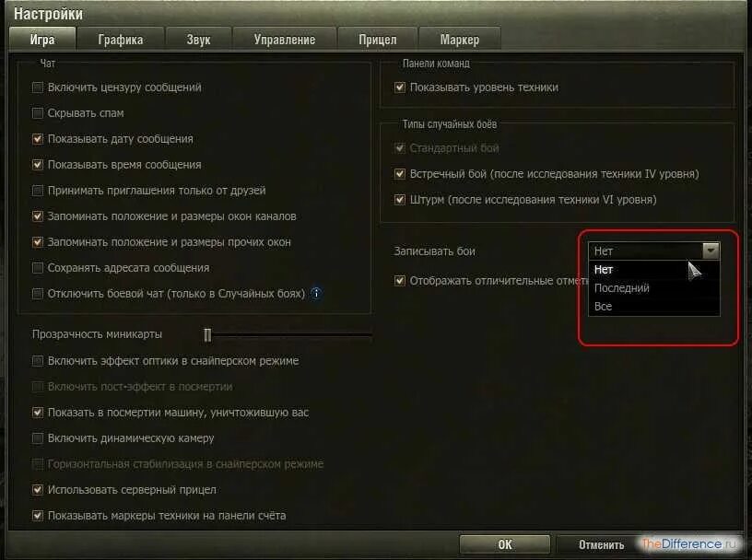
Task: Toggle Запоминать положение и размеры окон каналов
Action: [x=38, y=216]
